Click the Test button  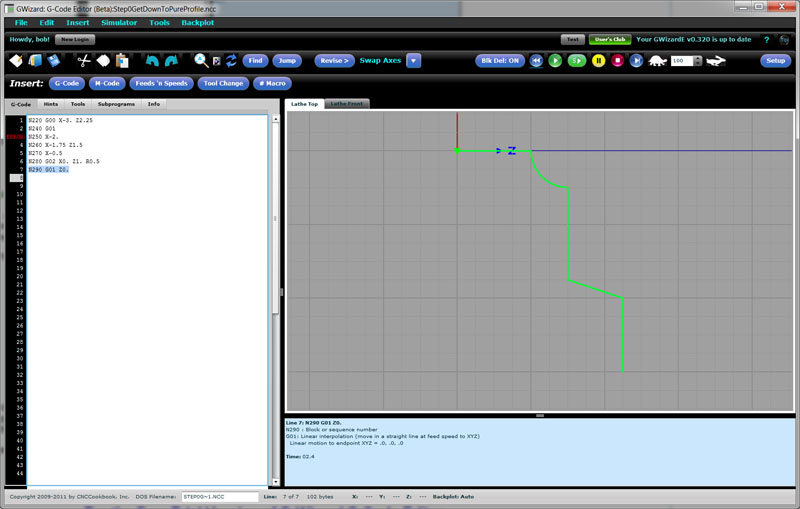pyautogui.click(x=573, y=39)
